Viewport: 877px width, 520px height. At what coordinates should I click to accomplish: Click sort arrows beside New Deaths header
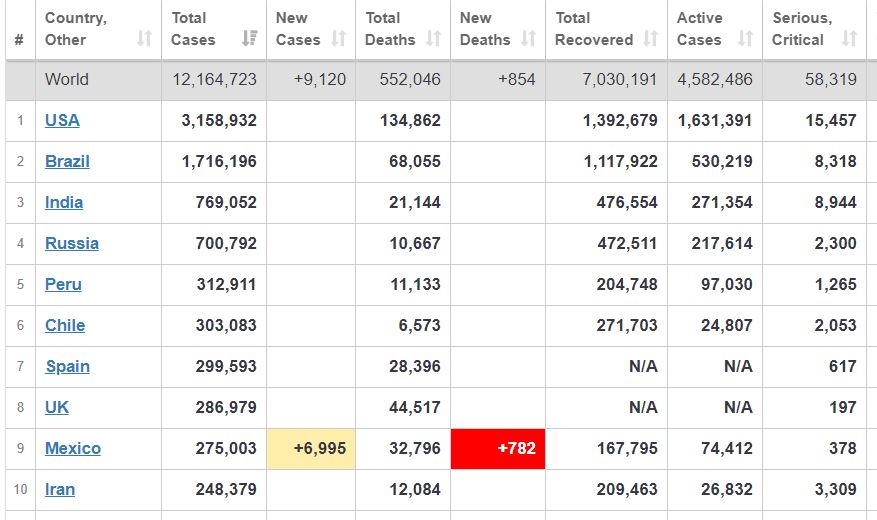pyautogui.click(x=529, y=39)
